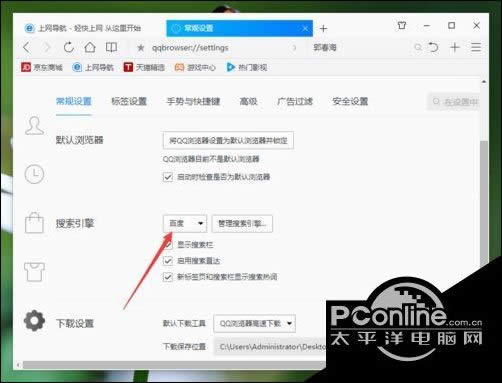502x383 pixels.
Task: Select the 标签设置 settings tab
Action: pos(129,101)
